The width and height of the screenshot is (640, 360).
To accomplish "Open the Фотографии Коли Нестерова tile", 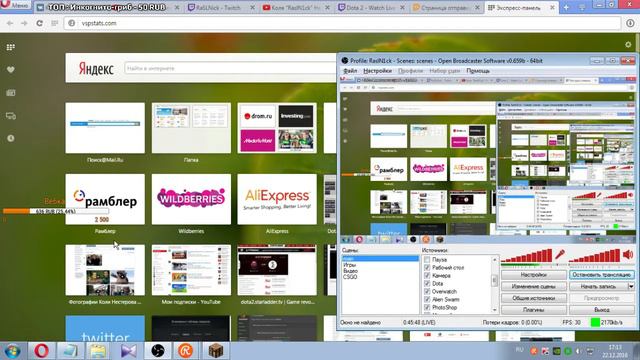I will click(x=105, y=270).
